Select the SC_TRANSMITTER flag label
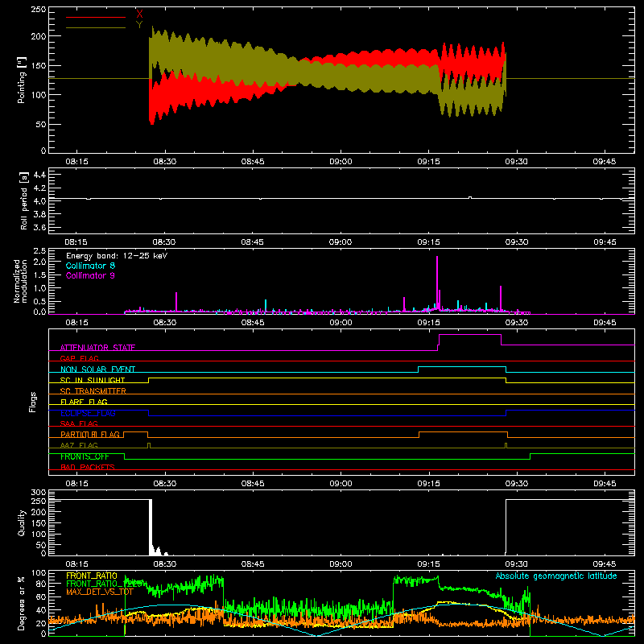This screenshot has width=644, height=644. coord(93,391)
